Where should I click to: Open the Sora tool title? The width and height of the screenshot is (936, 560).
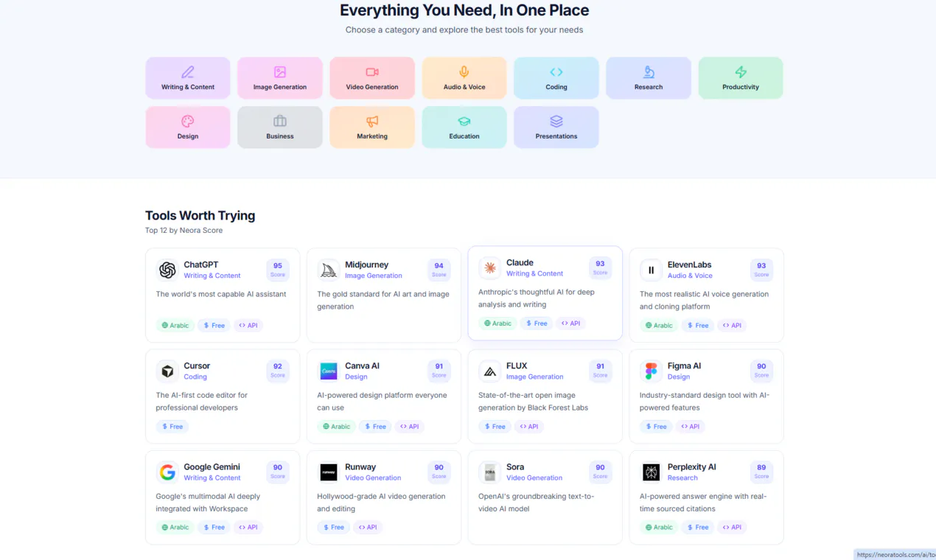click(515, 466)
